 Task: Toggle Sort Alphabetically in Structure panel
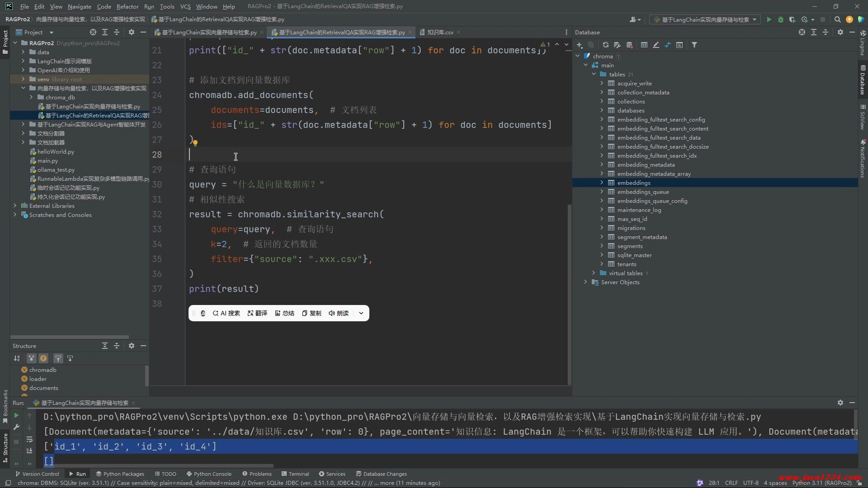pyautogui.click(x=17, y=358)
